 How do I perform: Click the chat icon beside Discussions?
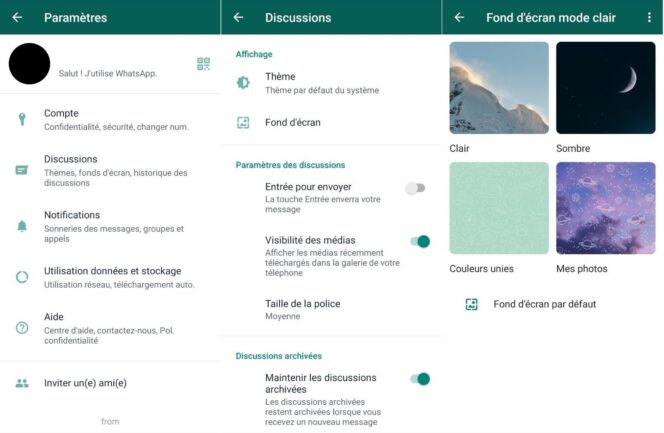(x=22, y=170)
